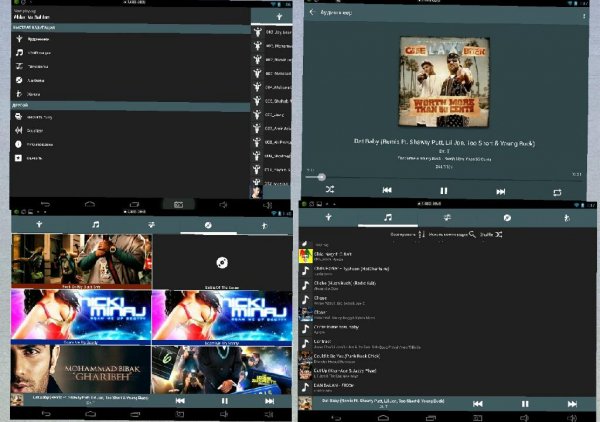The image size is (600, 422).
Task: Switch to Genres tab in albums screen
Action: pyautogui.click(x=264, y=225)
